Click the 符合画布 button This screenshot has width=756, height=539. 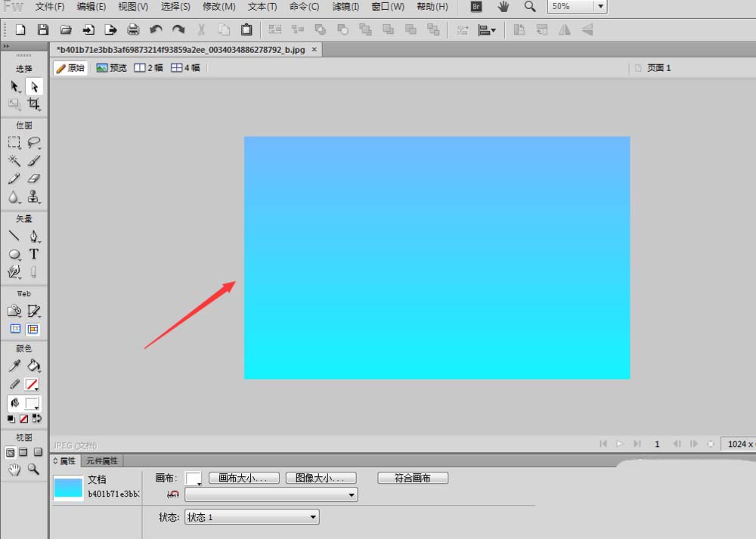pyautogui.click(x=413, y=478)
